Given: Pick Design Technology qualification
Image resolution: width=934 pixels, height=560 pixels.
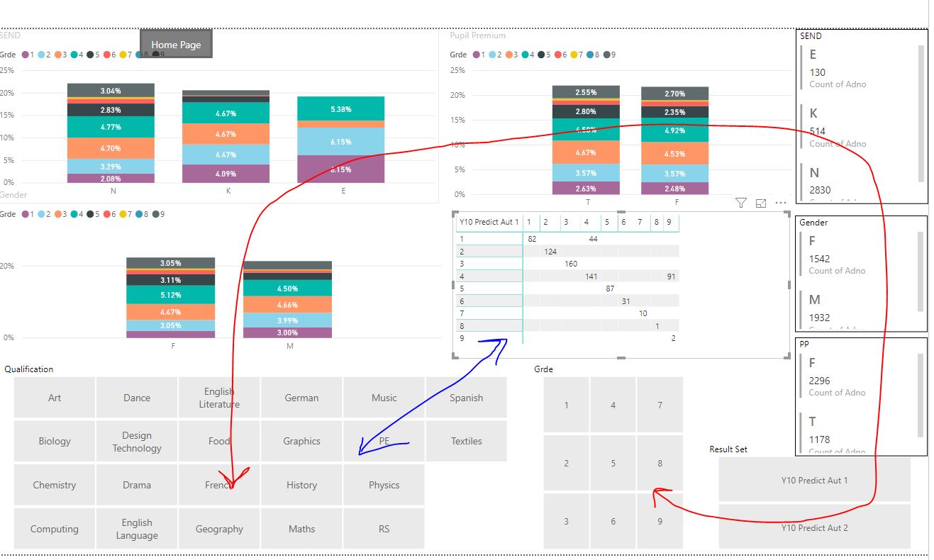Looking at the screenshot, I should coord(137,441).
